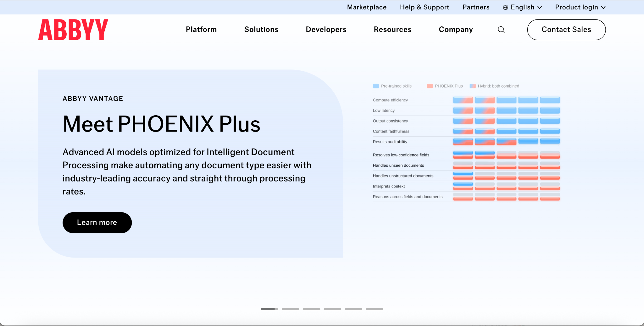Image resolution: width=644 pixels, height=326 pixels.
Task: Click the 'Low latency' chart row label
Action: [x=384, y=111]
